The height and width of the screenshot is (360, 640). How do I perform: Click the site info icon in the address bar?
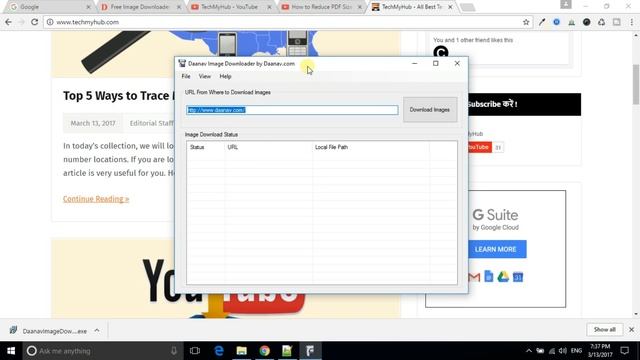(x=50, y=22)
